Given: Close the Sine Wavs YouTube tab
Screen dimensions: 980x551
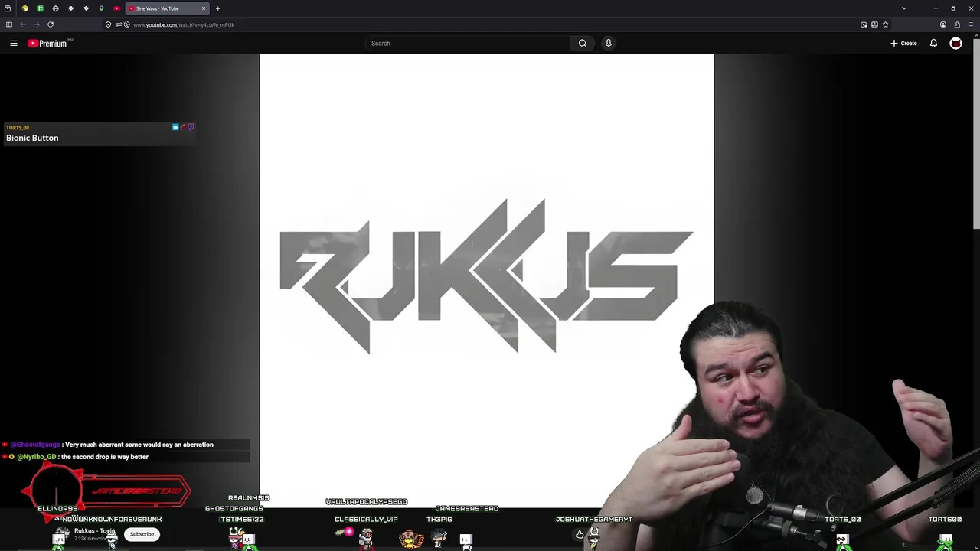Looking at the screenshot, I should (x=204, y=8).
